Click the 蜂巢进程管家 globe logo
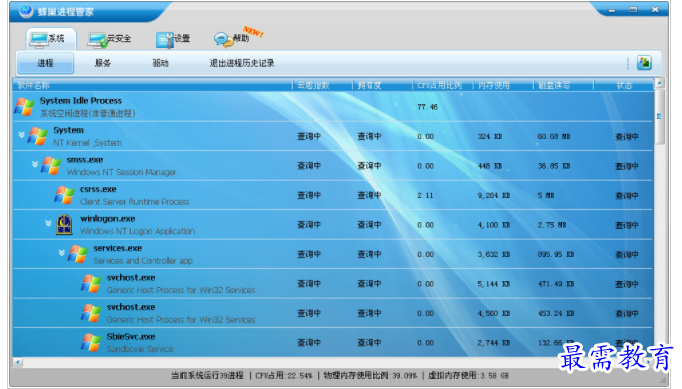This screenshot has width=682, height=389. pyautogui.click(x=26, y=11)
